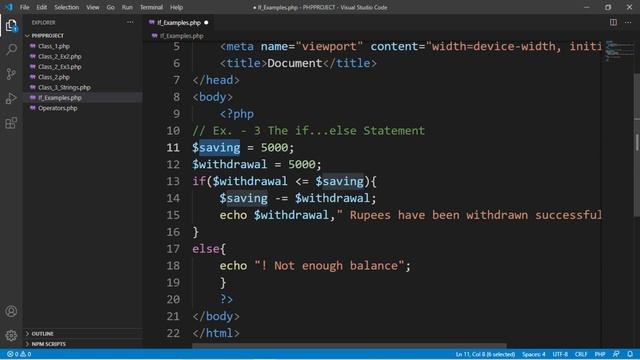Click the Ln 11, Col 8 cursor position
The width and height of the screenshot is (640, 360).
click(x=485, y=354)
